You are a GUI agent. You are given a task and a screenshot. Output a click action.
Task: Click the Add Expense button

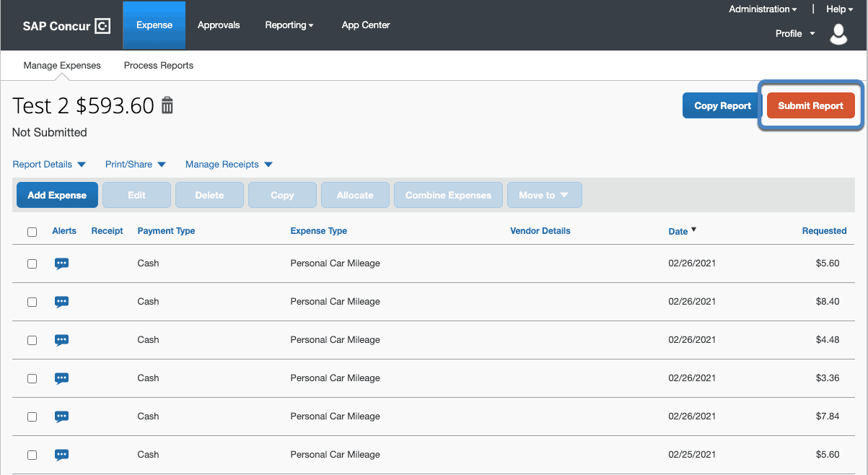click(57, 195)
